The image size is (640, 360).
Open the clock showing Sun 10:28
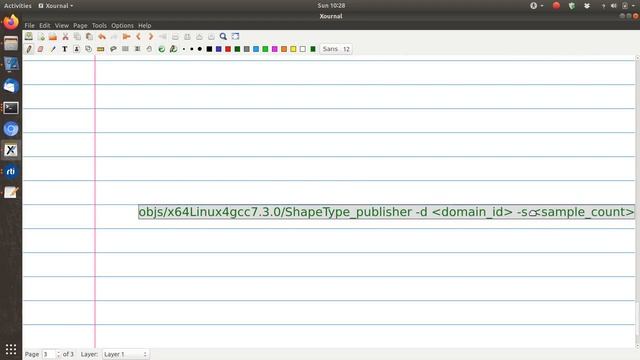pos(331,6)
